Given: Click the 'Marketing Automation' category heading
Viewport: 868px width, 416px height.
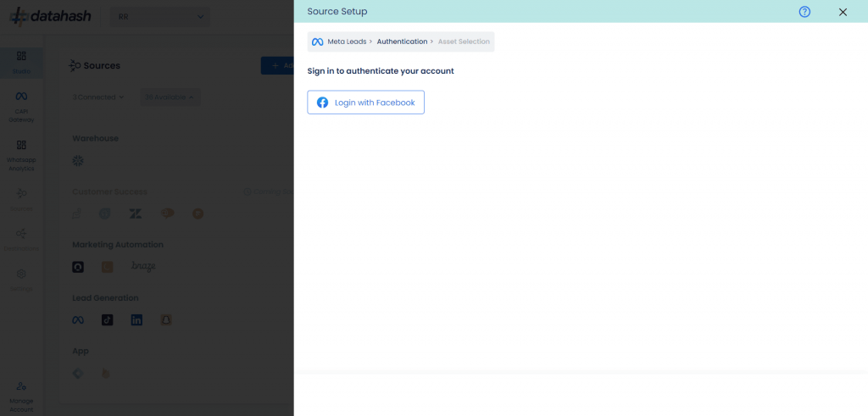Looking at the screenshot, I should [x=117, y=245].
